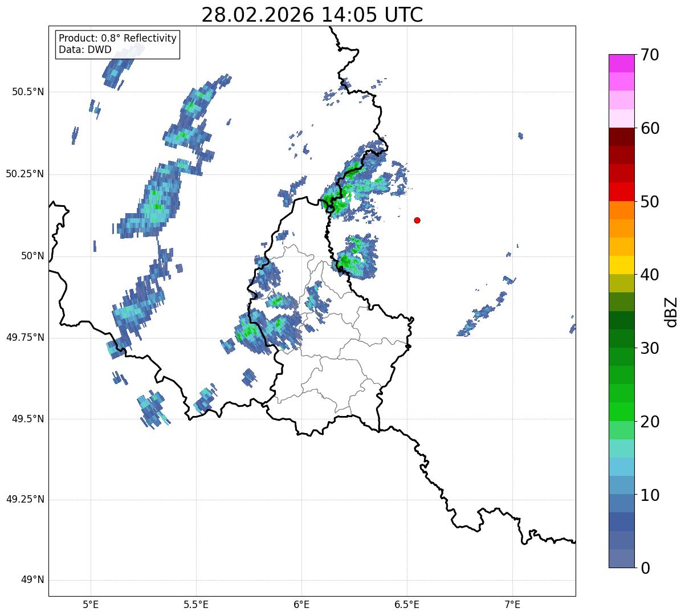Click longitude label 5.5°E
685x616 pixels.
pyautogui.click(x=196, y=605)
